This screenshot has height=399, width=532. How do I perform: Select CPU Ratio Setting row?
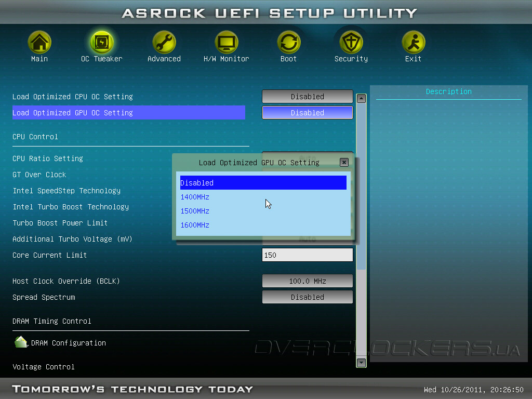coord(47,158)
